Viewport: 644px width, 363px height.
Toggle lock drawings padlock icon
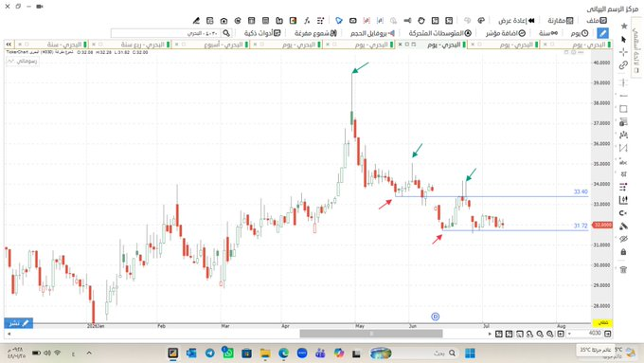click(623, 252)
